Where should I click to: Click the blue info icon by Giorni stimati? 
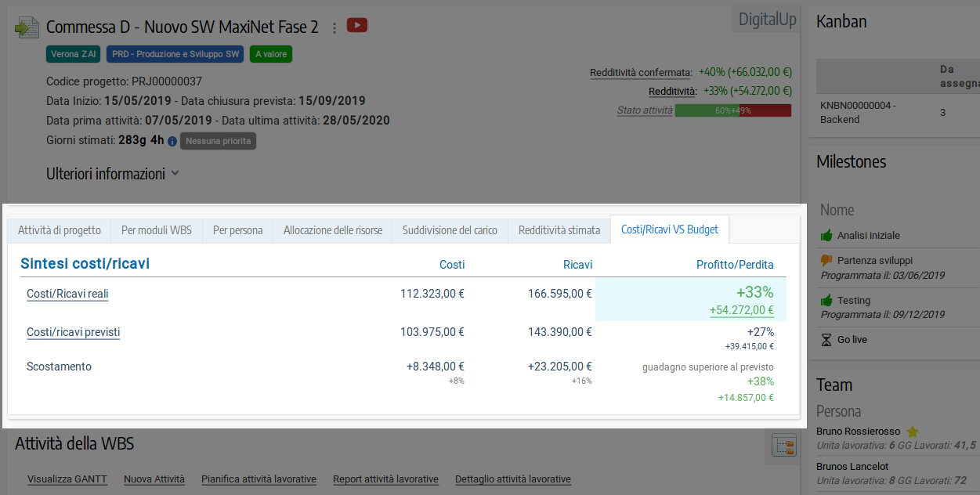point(172,142)
